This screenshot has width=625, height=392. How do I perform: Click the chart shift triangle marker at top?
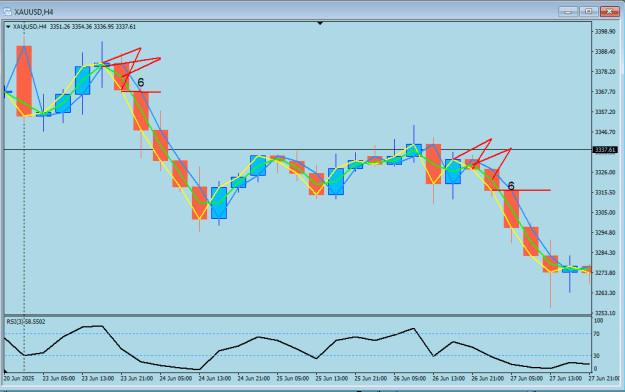320,24
